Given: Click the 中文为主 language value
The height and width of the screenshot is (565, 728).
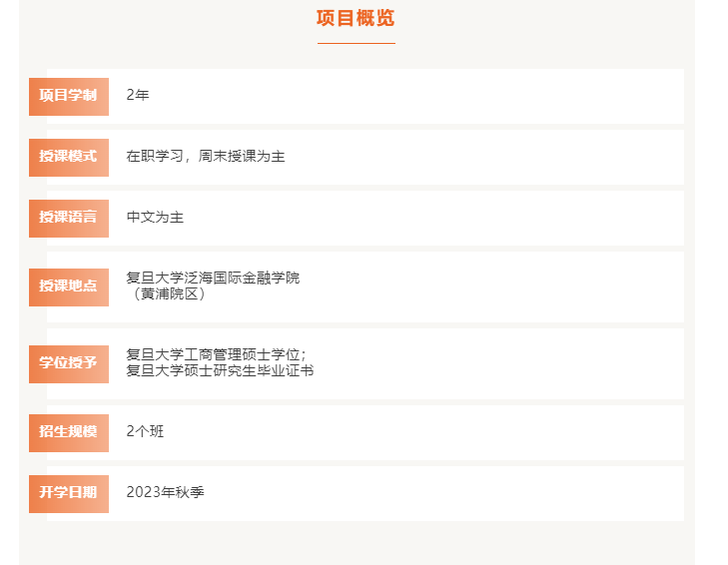Looking at the screenshot, I should [x=155, y=218].
